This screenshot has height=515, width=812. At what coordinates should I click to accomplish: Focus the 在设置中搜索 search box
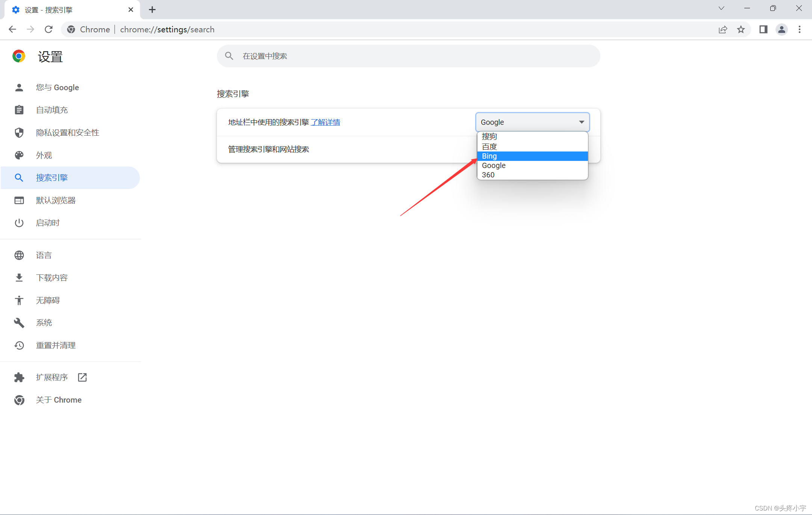point(408,56)
